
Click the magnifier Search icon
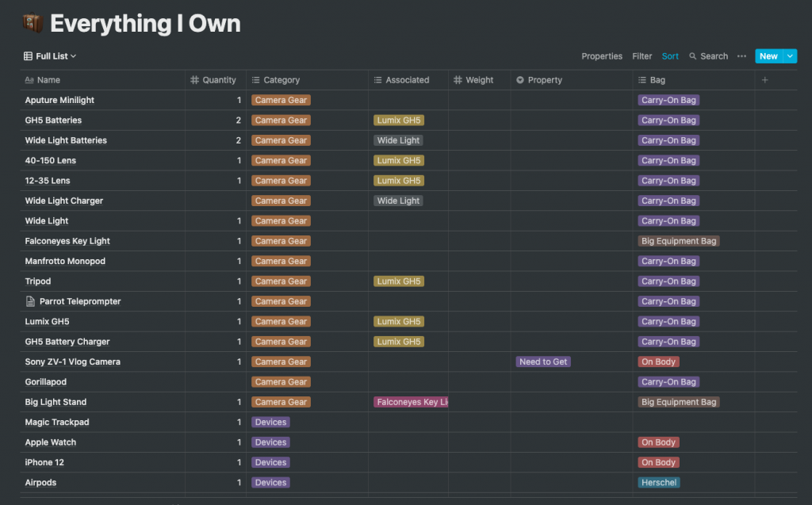coord(693,56)
